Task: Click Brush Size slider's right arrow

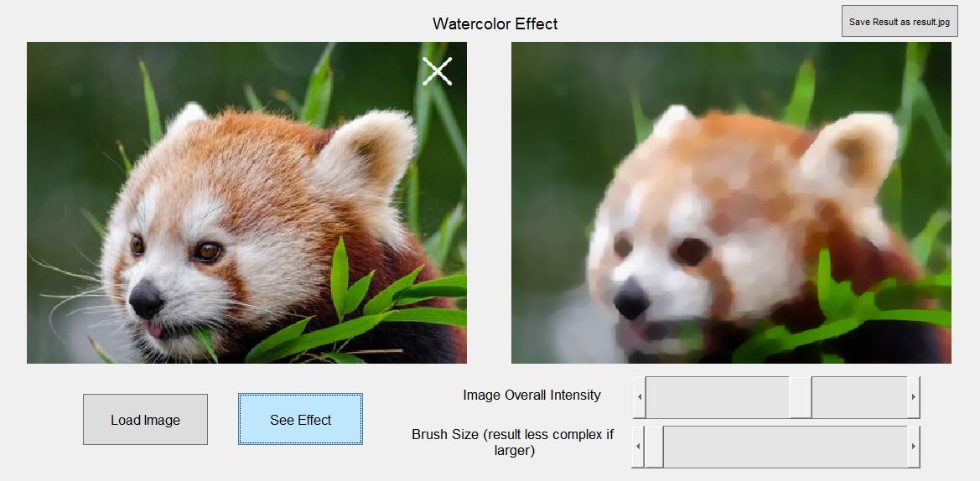Action: pos(914,447)
